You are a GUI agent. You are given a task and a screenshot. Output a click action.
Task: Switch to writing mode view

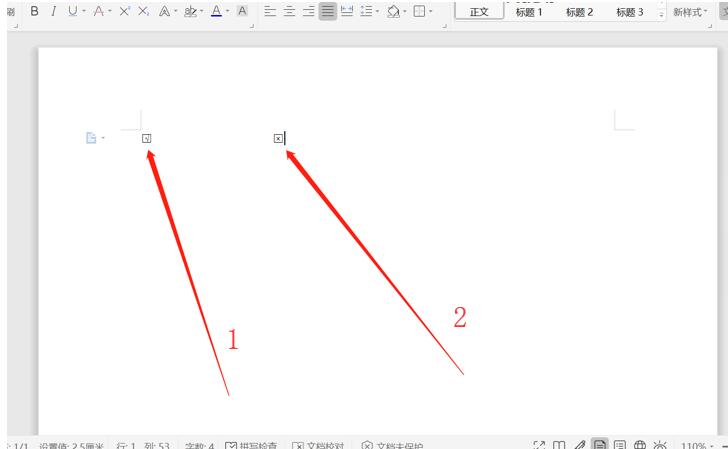point(579,445)
